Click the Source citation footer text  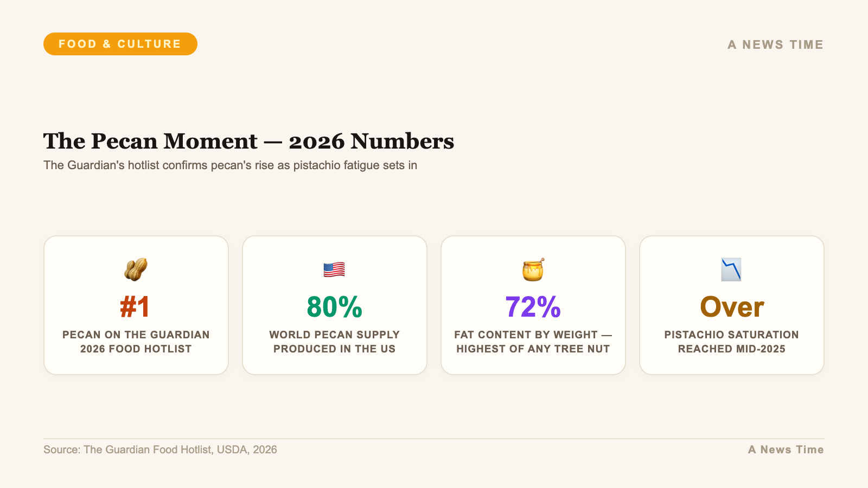(160, 450)
